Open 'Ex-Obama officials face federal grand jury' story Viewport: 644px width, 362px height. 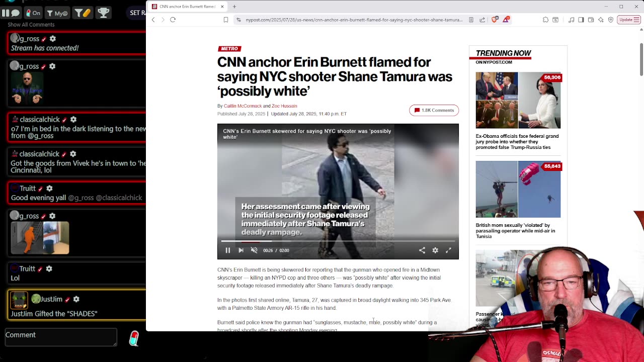[517, 142]
